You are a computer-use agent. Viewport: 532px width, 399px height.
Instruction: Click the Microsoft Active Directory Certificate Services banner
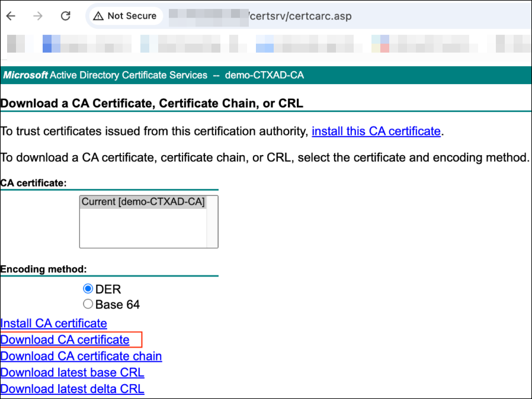(x=154, y=75)
